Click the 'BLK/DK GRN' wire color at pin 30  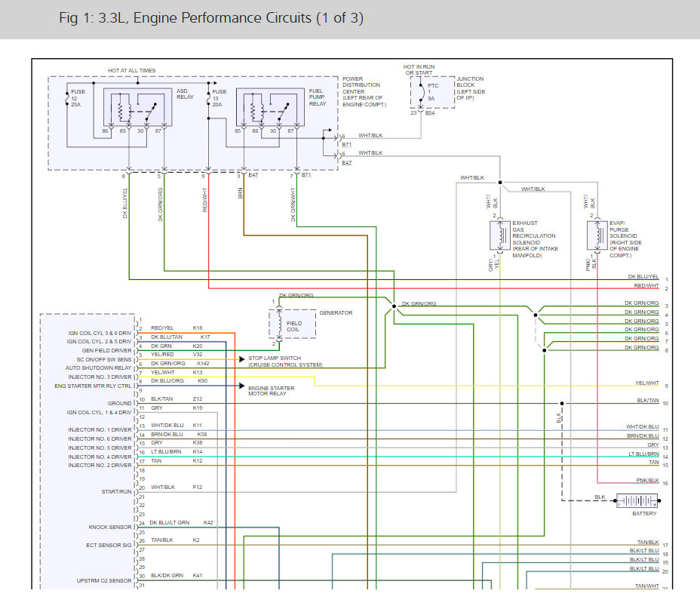click(167, 576)
